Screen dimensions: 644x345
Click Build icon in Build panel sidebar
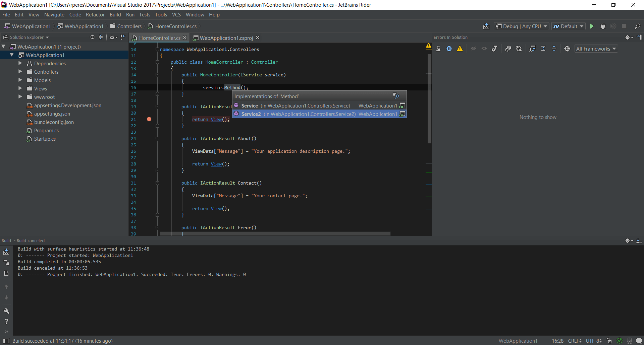(x=6, y=252)
